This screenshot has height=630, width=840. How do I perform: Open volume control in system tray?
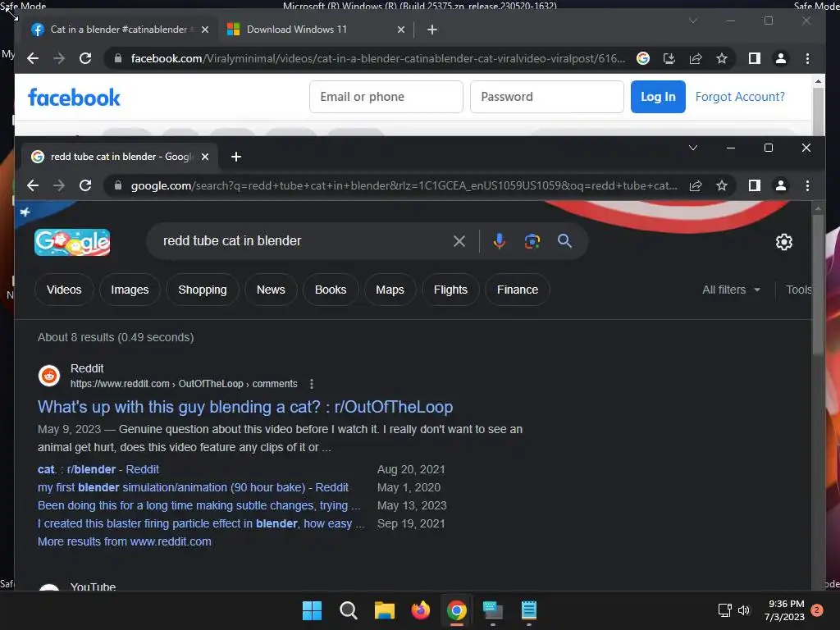click(744, 610)
